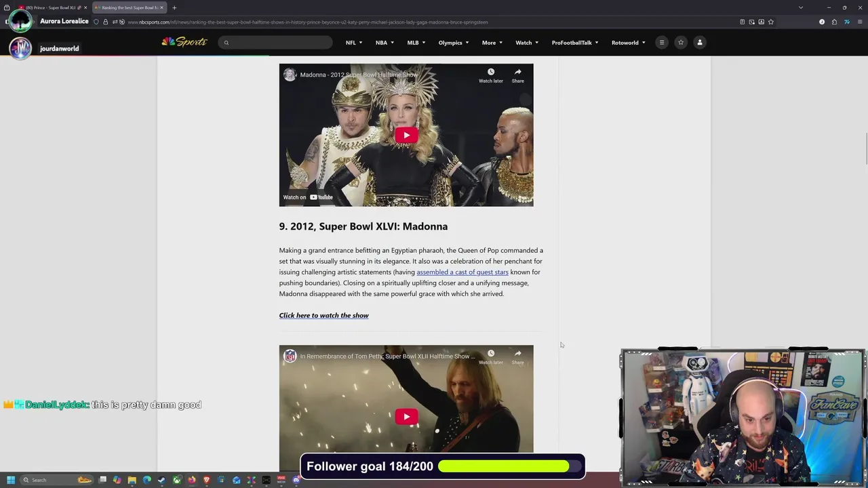Open a new browser tab
Screen dimensions: 868x488
[174, 7]
